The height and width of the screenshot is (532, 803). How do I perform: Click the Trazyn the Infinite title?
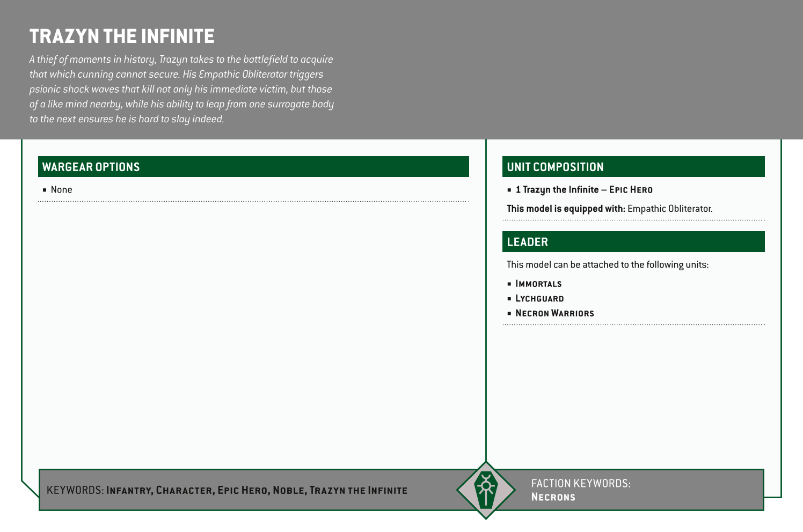click(122, 36)
